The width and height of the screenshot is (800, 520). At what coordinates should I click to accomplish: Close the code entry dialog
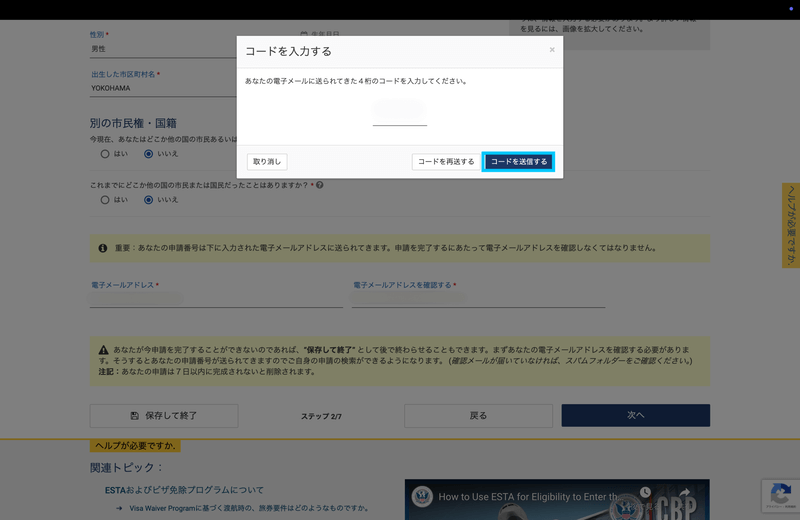(x=552, y=49)
